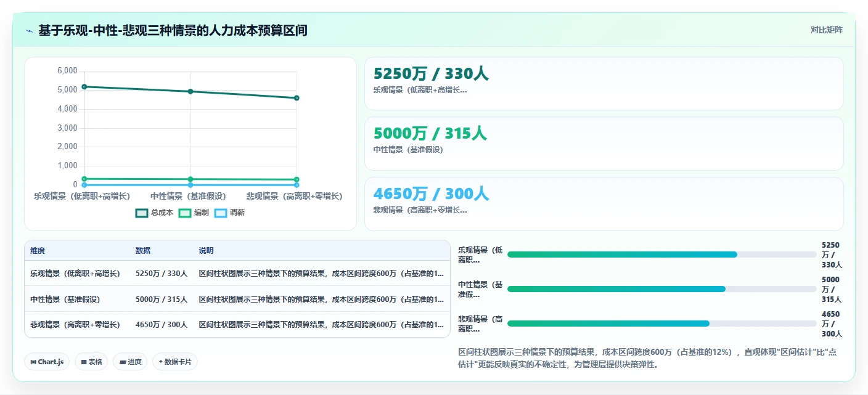Click table cell 4650万 / 300人
Image resolution: width=868 pixels, height=395 pixels.
[162, 324]
